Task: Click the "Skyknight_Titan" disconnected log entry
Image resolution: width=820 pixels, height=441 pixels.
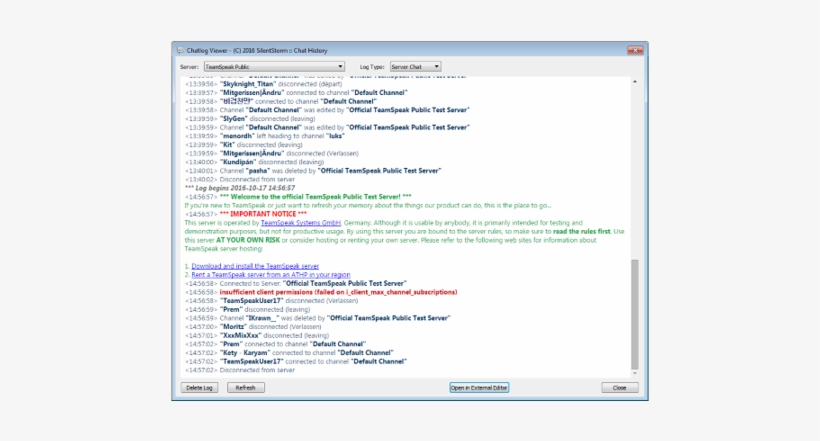Action: 264,84
